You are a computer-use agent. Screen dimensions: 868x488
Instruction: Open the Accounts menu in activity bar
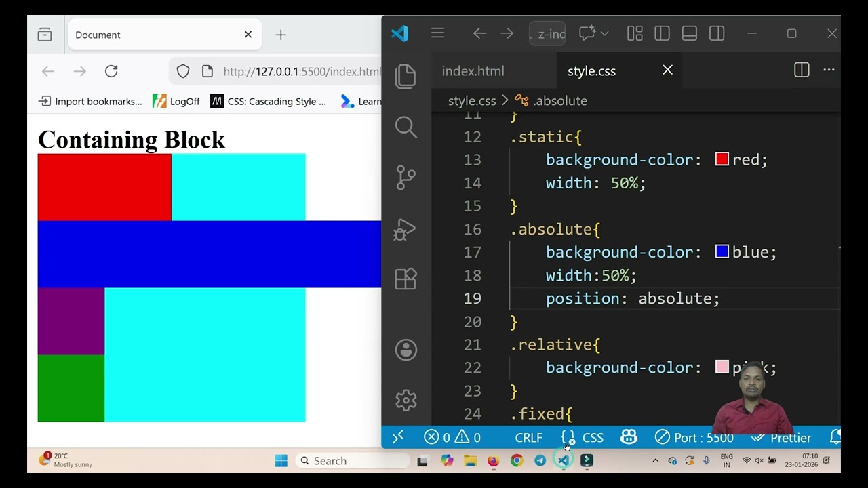coord(406,350)
